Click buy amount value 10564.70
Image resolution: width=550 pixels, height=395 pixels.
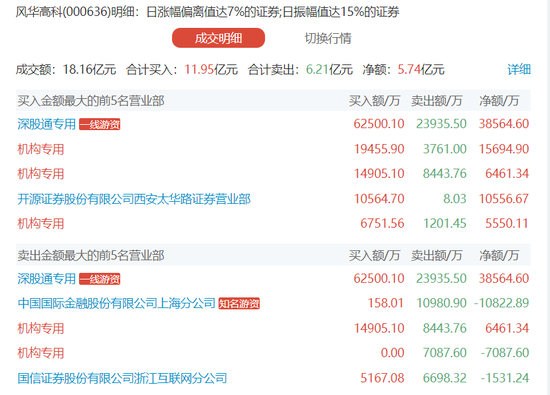[379, 199]
